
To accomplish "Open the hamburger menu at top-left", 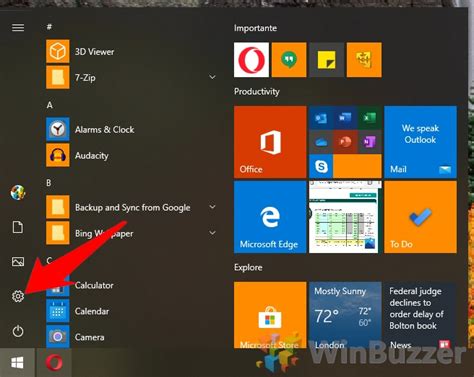I will pyautogui.click(x=18, y=27).
